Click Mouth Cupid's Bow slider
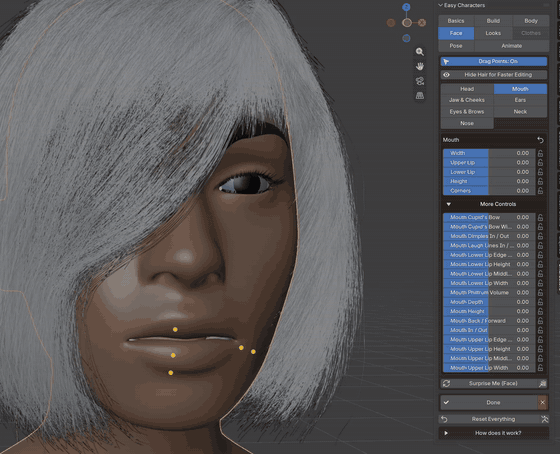This screenshot has height=454, width=560. click(x=489, y=217)
